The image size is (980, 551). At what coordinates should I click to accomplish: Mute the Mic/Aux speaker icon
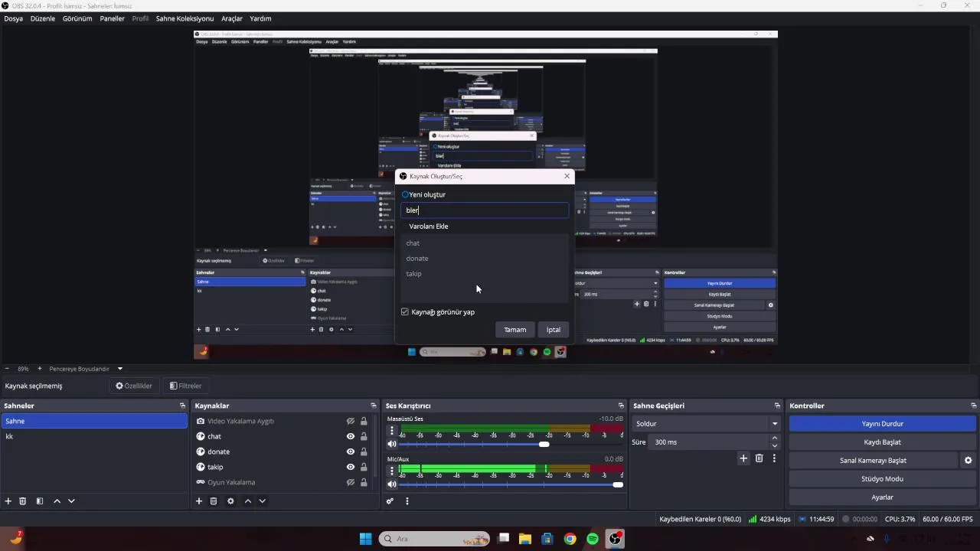(x=392, y=484)
